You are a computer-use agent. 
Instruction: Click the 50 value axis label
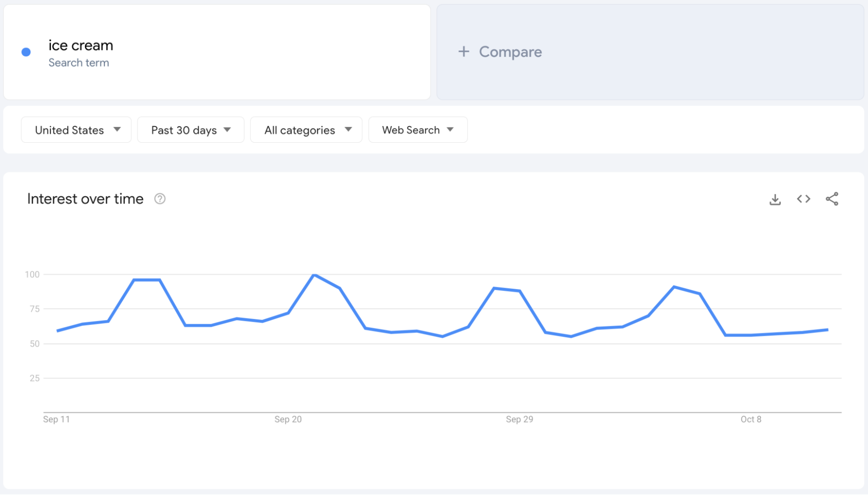click(34, 344)
